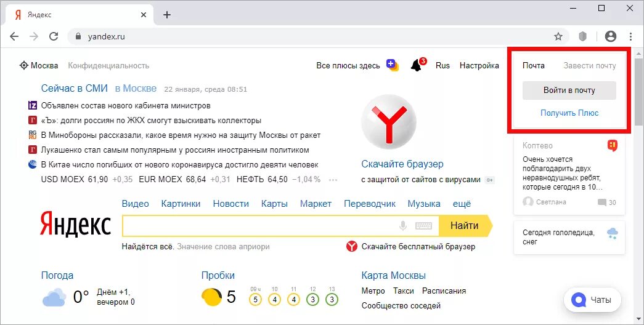Open the Видео service
644x325 pixels.
[136, 204]
